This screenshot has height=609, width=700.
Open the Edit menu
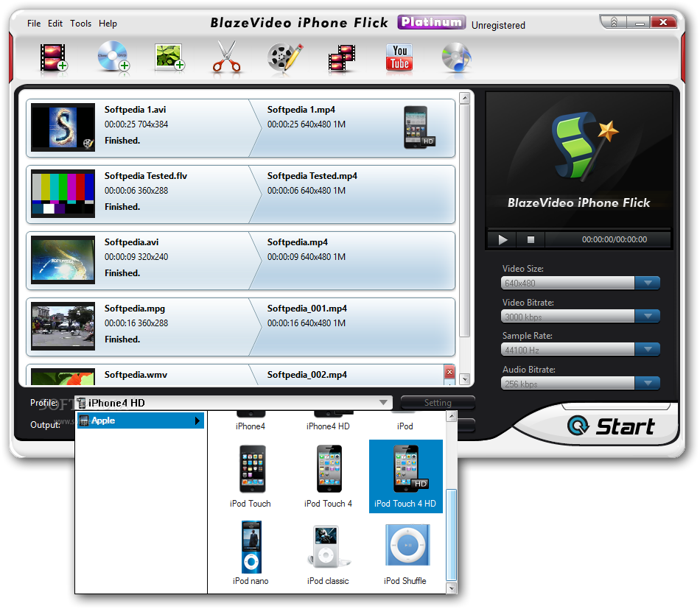[x=55, y=24]
